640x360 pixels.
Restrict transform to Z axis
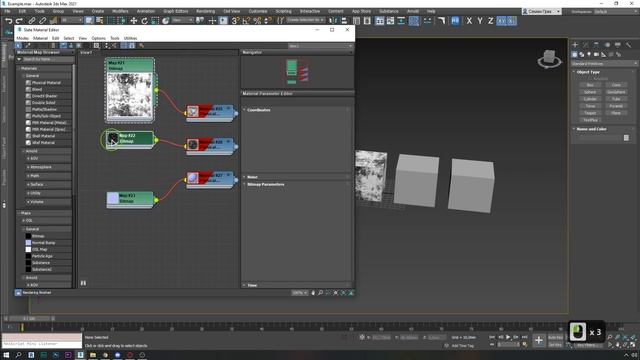pyautogui.click(x=491, y=21)
